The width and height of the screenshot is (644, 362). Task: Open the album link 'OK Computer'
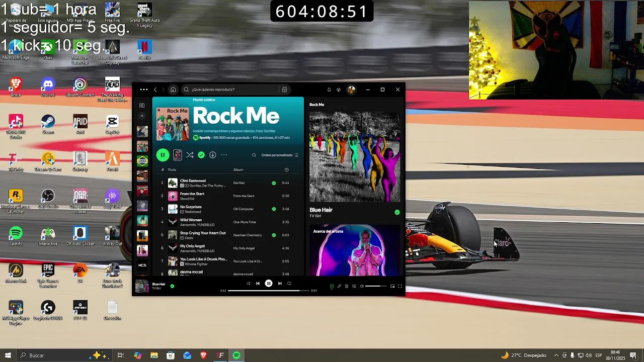243,209
